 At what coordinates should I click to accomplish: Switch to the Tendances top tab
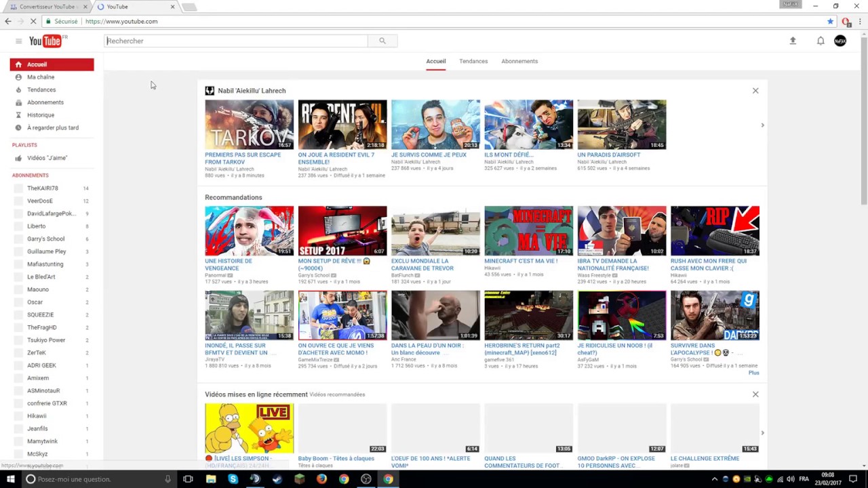[473, 61]
